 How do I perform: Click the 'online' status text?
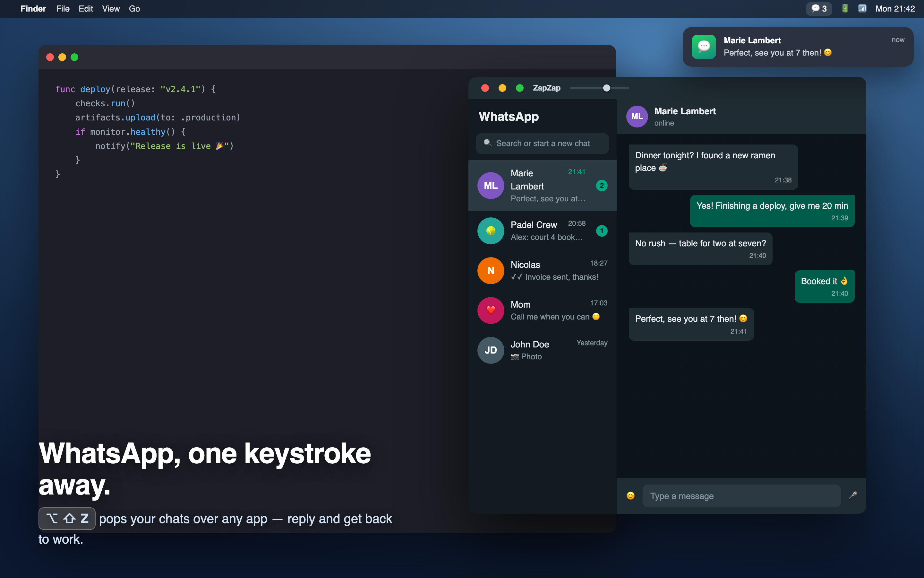[x=664, y=123]
